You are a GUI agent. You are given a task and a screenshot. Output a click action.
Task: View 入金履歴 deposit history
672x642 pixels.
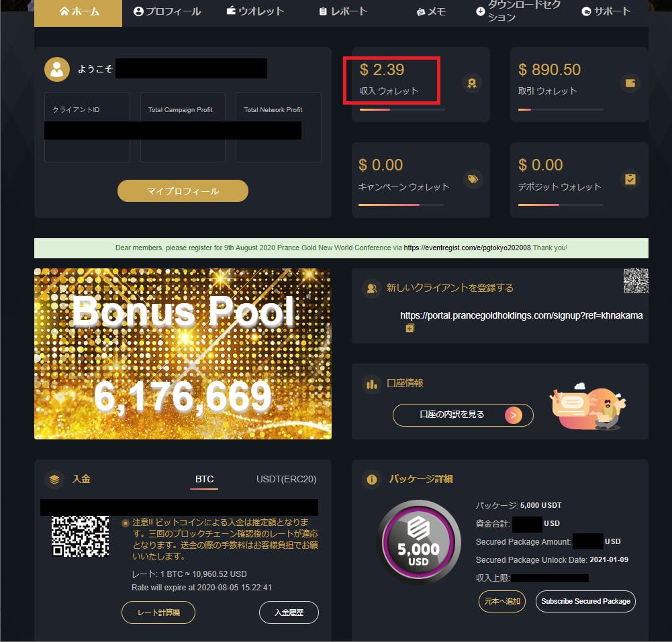(x=289, y=612)
